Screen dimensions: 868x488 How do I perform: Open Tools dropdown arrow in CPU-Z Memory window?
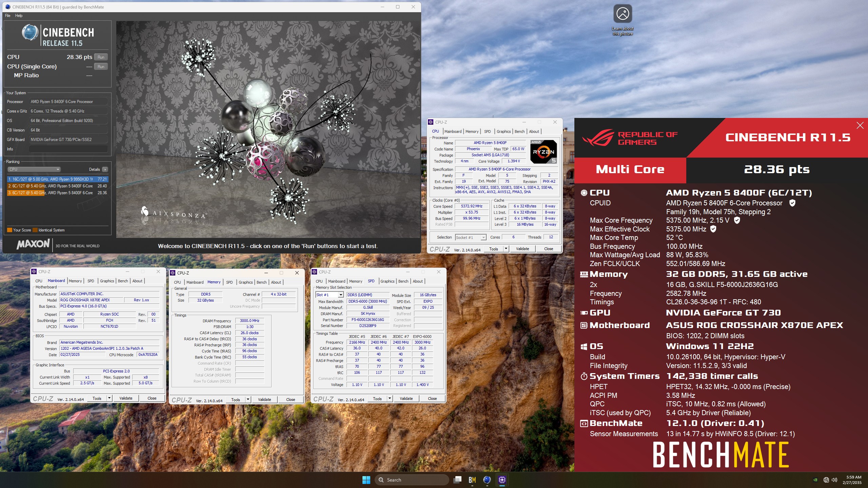coord(248,400)
